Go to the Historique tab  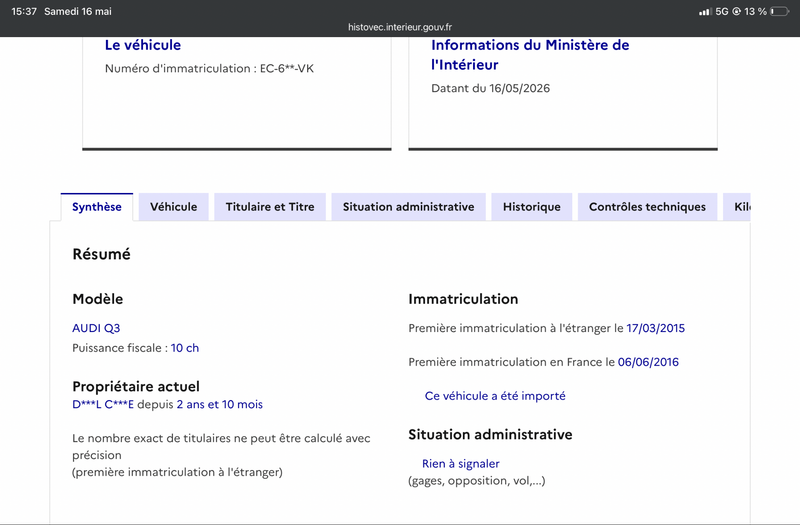pos(532,207)
